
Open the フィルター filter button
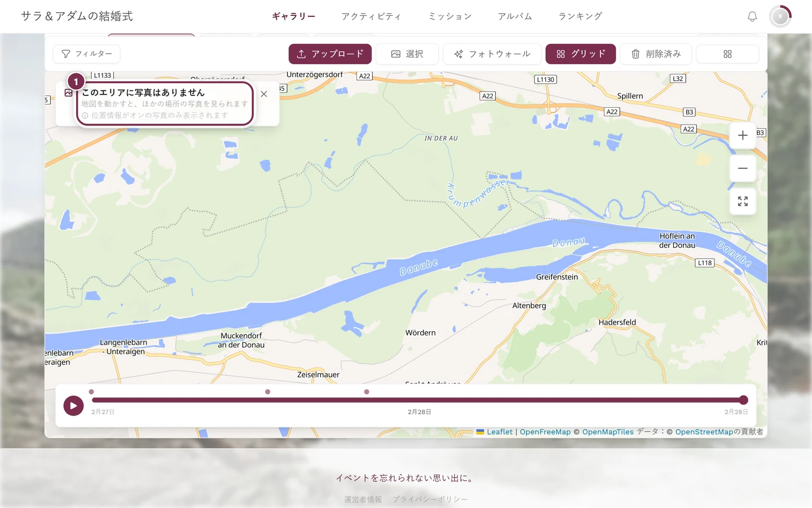coord(87,54)
